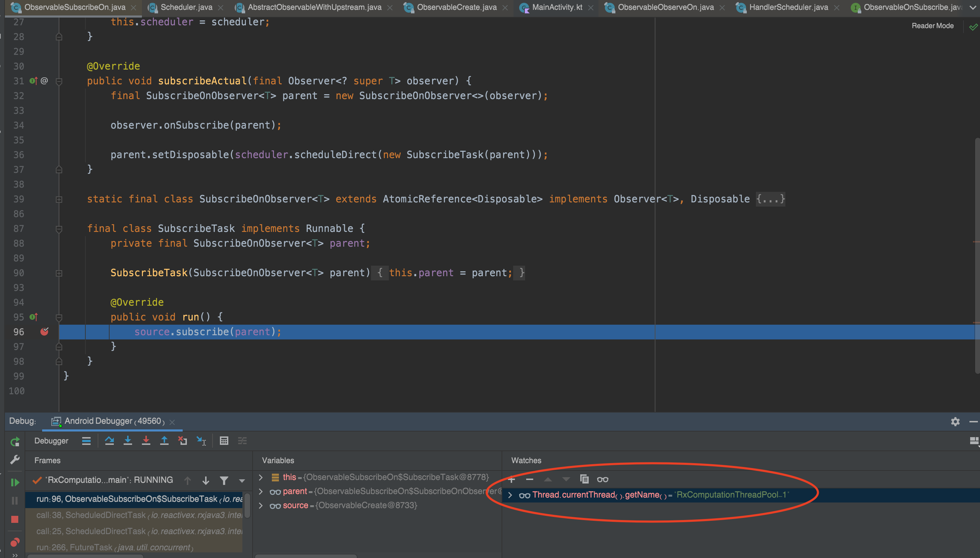Open the debugger settings gear
980x558 pixels.
point(955,422)
